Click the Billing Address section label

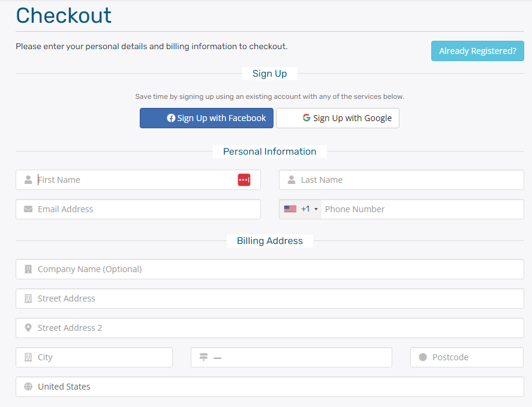pos(269,240)
